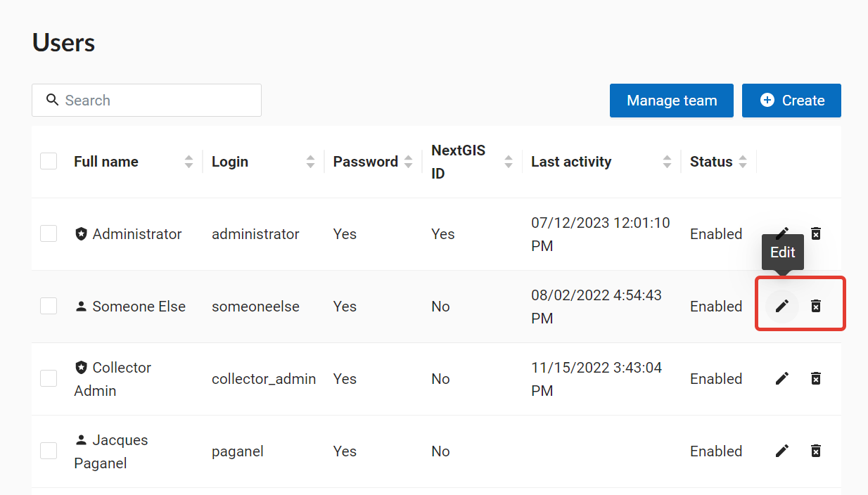This screenshot has height=495, width=868.
Task: Select the 'paganel' login cell
Action: 238,451
